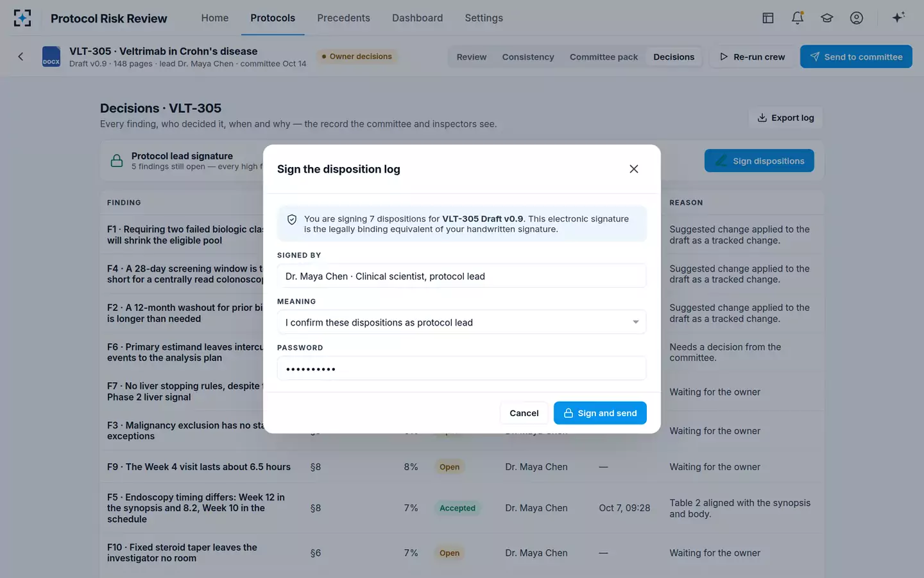The height and width of the screenshot is (578, 924).
Task: Click the Signed by field
Action: [x=461, y=276]
